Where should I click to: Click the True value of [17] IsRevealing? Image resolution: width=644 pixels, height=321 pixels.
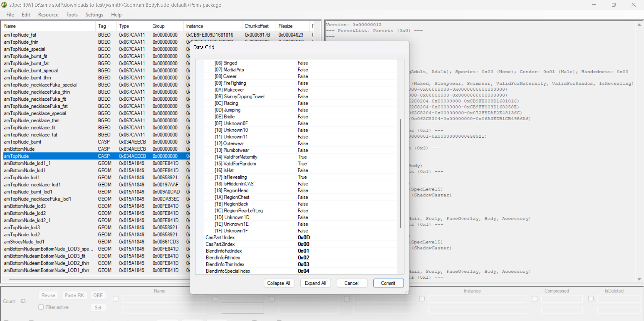click(302, 177)
